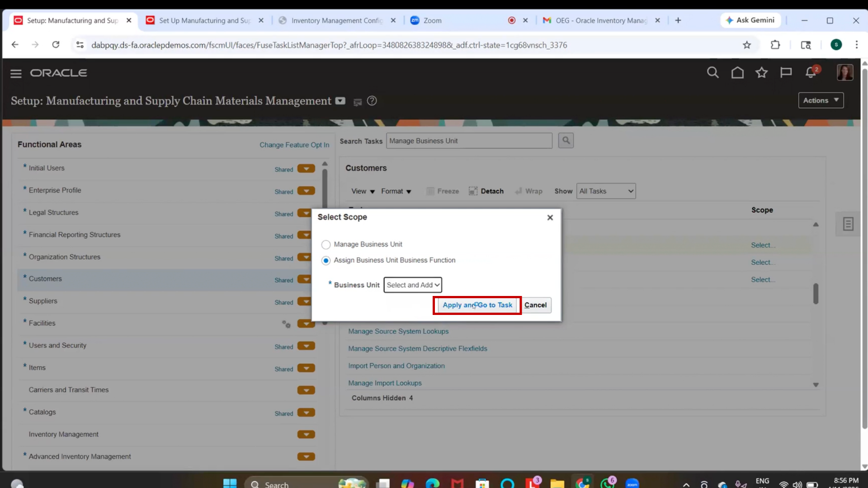Open WhatsApp in taskbar
This screenshot has height=488, width=868.
coord(608,483)
